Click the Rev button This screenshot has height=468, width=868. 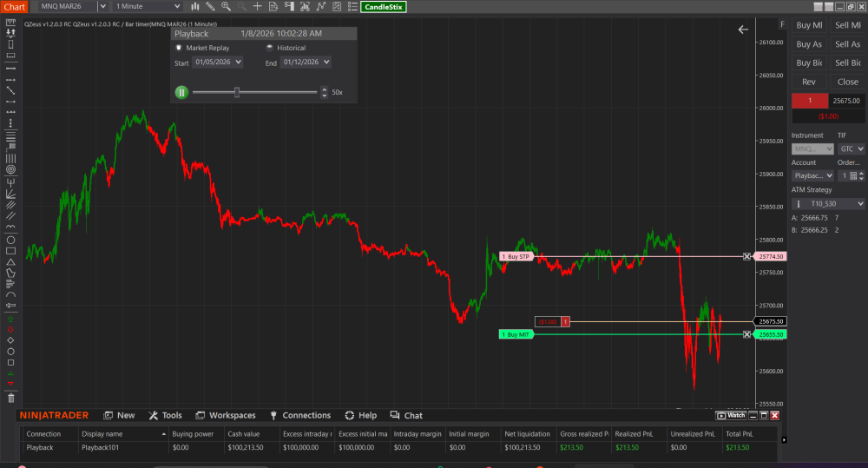[808, 82]
